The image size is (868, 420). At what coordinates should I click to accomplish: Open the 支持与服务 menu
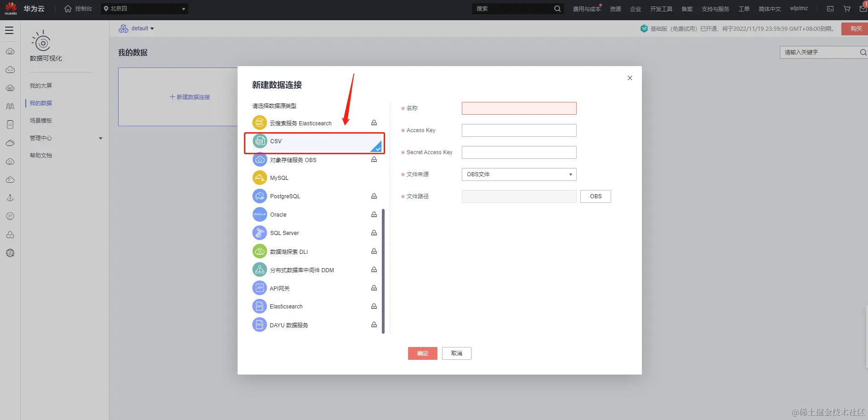(x=715, y=9)
